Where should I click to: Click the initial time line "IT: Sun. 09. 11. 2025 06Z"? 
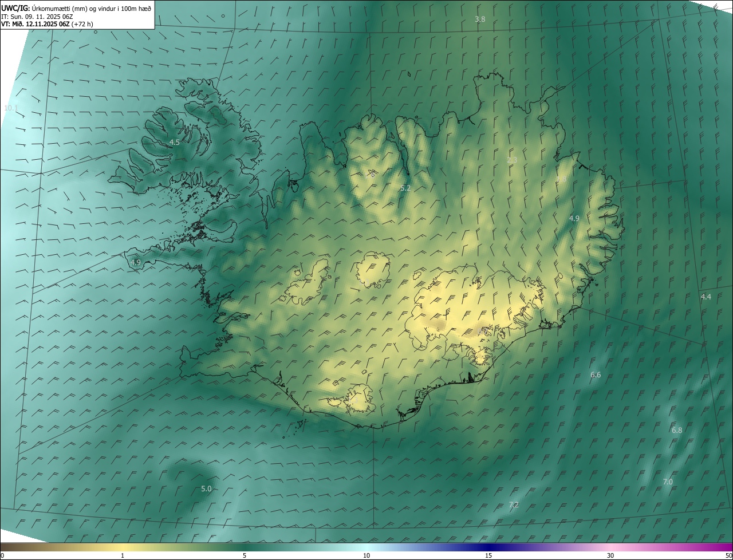click(x=37, y=16)
